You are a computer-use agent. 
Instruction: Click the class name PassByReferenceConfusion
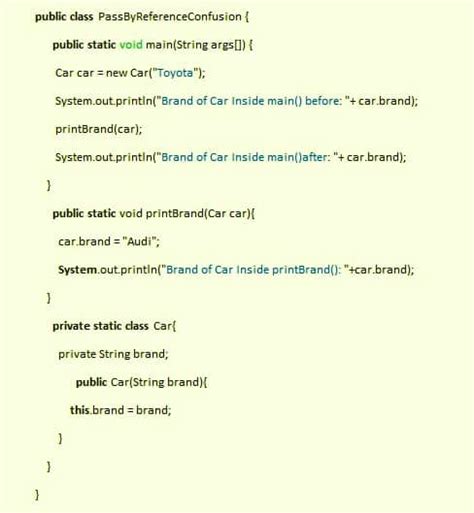tap(170, 17)
